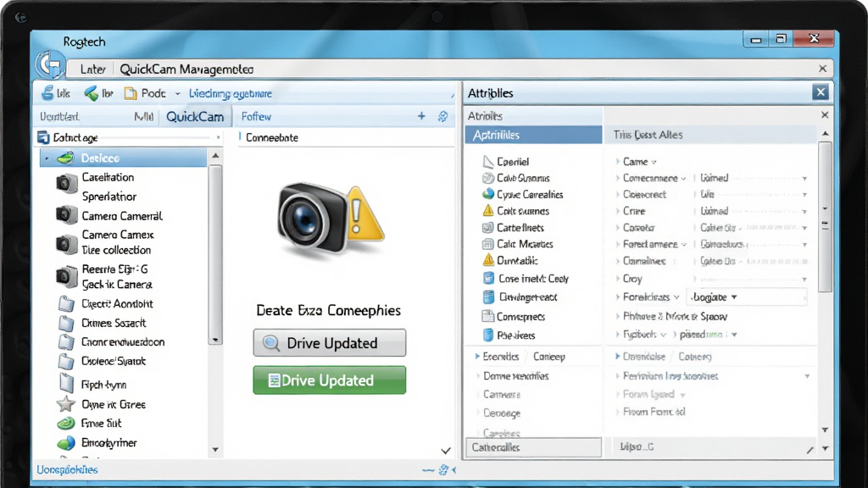868x488 pixels.
Task: Open the 'Cnre' row dropdown arrow
Action: pos(804,211)
